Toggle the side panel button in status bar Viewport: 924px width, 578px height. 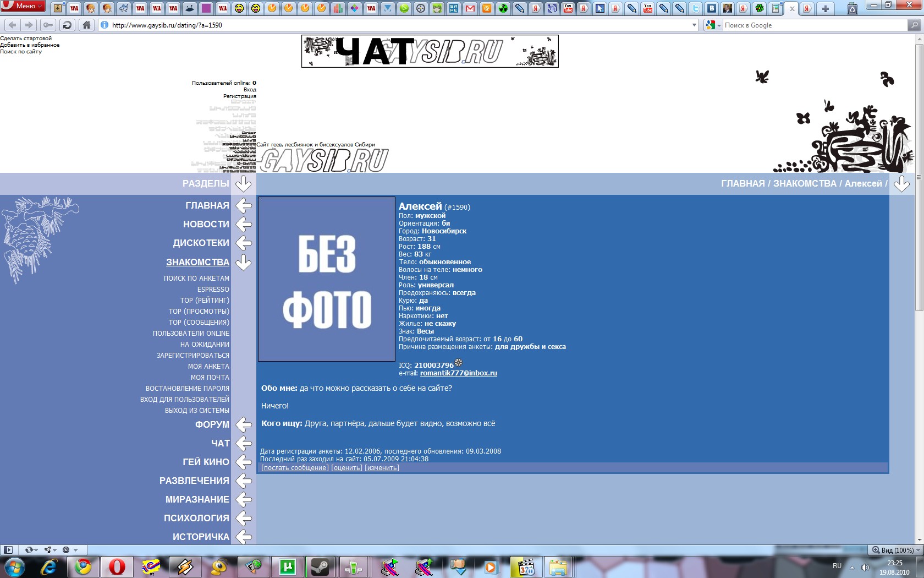coord(8,550)
